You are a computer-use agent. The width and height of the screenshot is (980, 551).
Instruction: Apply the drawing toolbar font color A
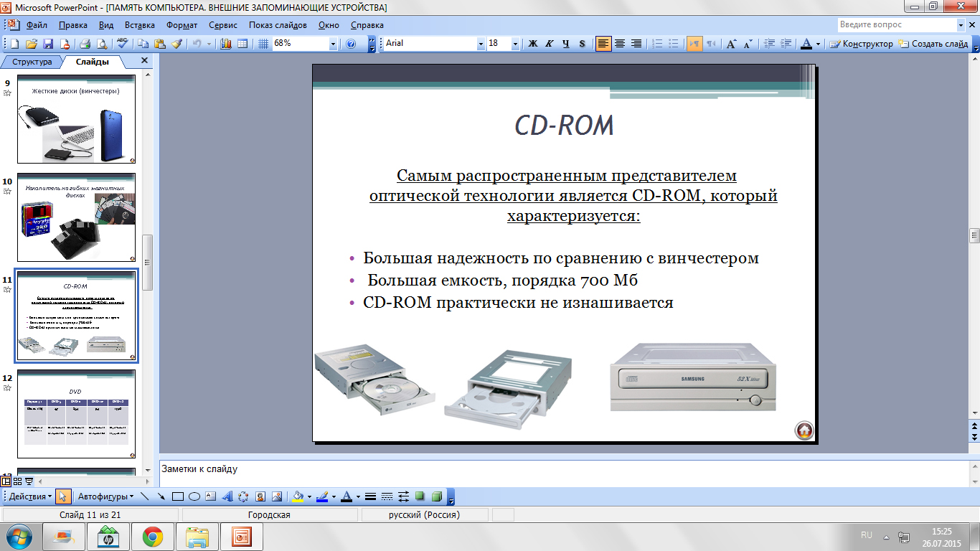pyautogui.click(x=347, y=496)
